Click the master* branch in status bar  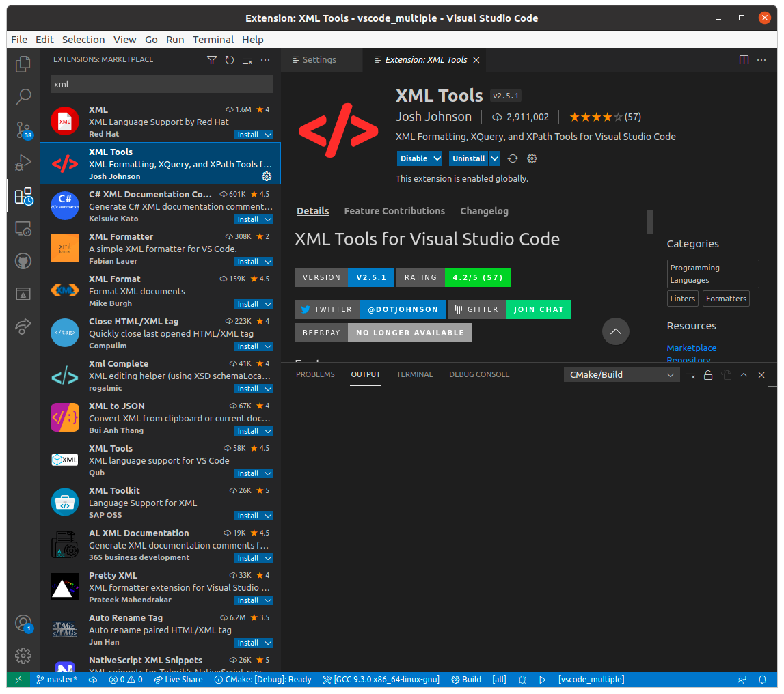click(x=57, y=680)
